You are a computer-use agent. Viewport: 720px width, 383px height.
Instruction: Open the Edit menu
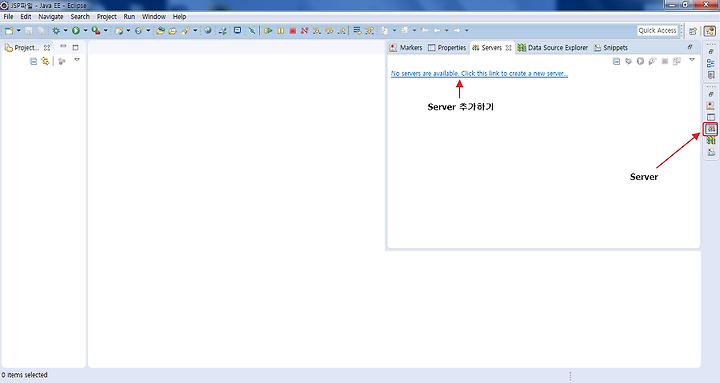coord(26,17)
